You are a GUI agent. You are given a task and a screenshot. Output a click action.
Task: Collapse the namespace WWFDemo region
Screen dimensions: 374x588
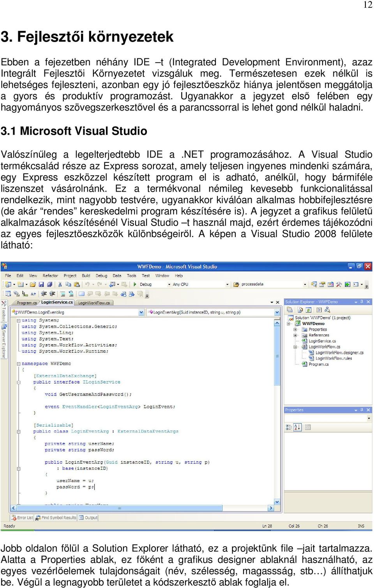point(18,364)
